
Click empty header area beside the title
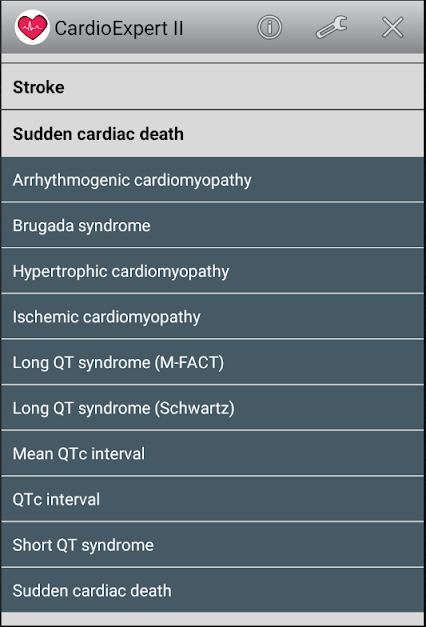tap(219, 27)
